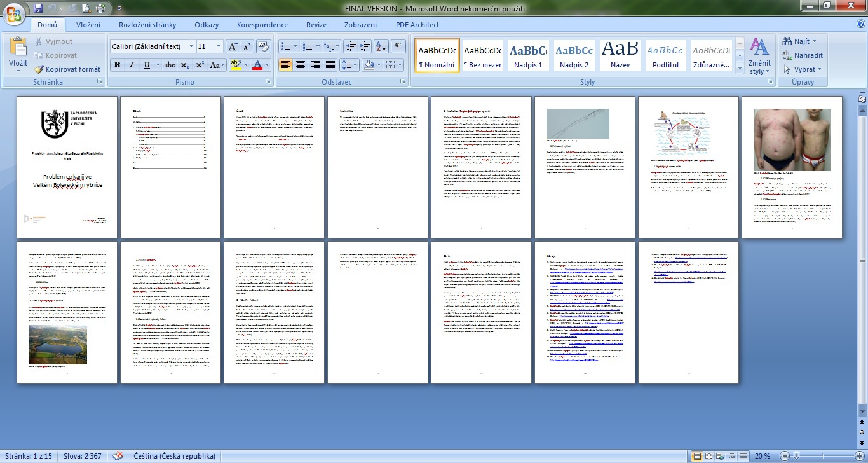
Task: Click the Save icon in quick access toolbar
Action: (x=38, y=8)
